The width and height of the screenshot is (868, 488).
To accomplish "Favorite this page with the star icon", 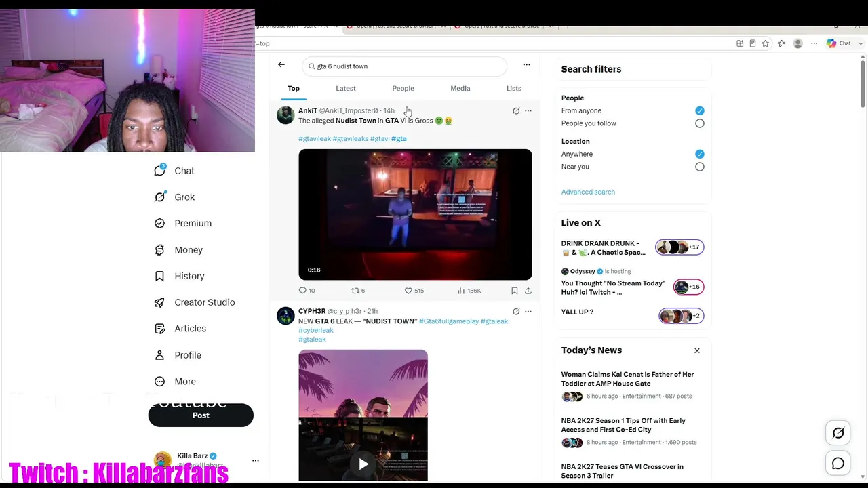I will click(x=766, y=43).
